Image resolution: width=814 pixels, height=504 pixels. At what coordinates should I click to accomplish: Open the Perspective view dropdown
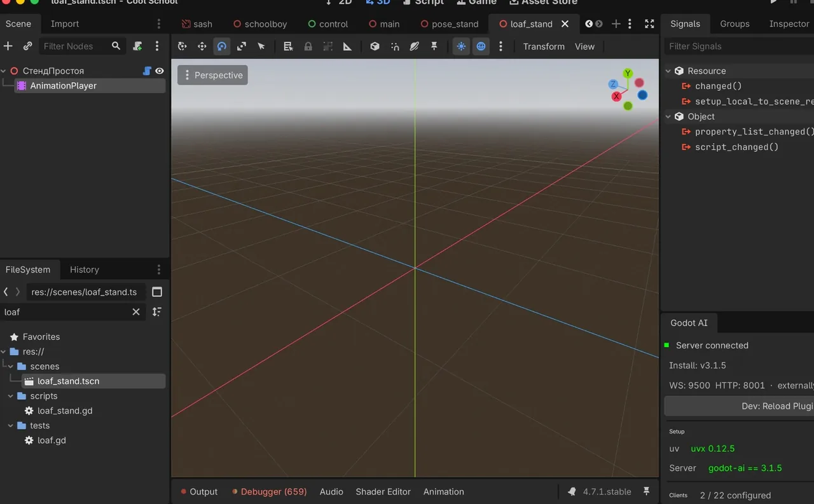pos(212,75)
